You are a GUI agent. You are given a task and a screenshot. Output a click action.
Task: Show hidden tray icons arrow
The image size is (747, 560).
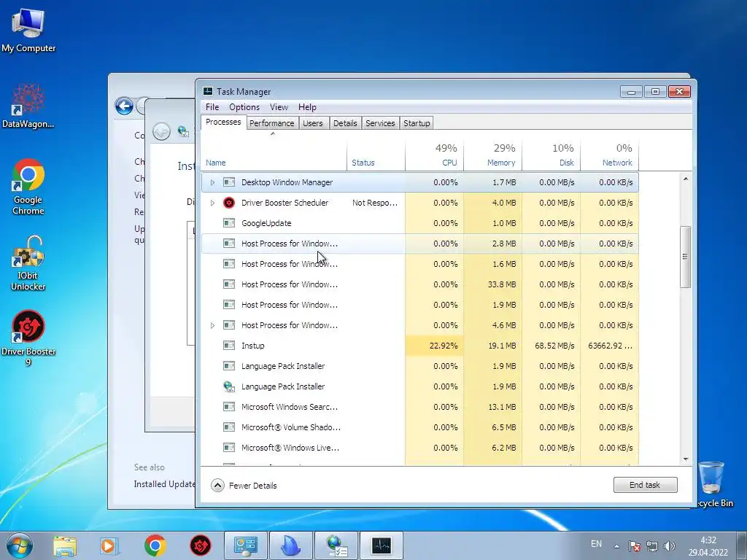[x=616, y=546]
